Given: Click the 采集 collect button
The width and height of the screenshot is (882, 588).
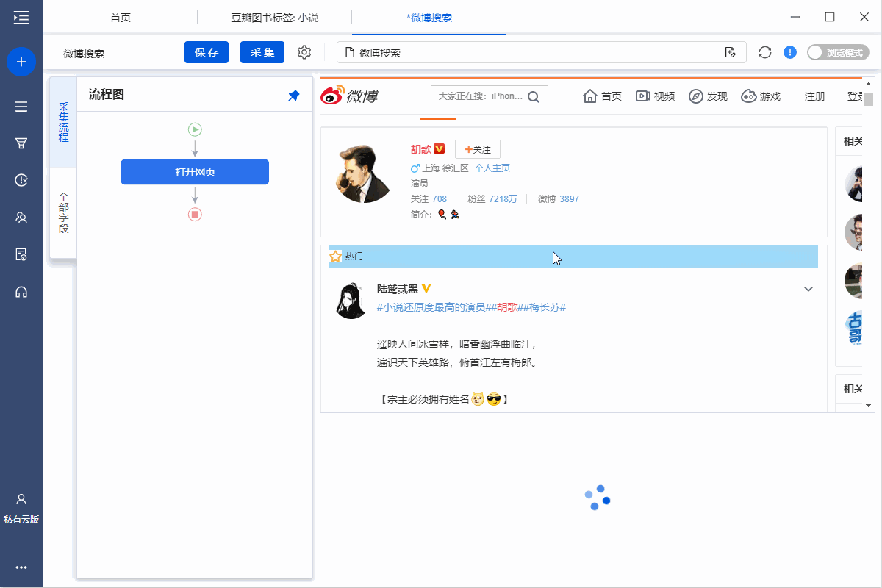Looking at the screenshot, I should 262,52.
